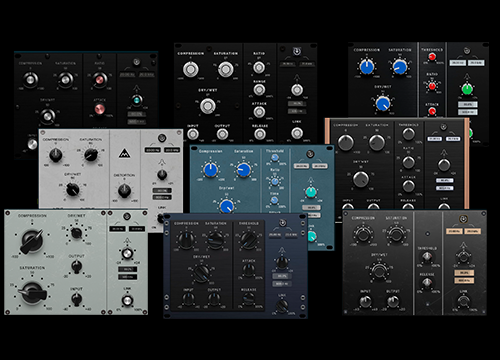The height and width of the screenshot is (360, 500).
Task: Click upper turquoise filter knob on teal panel
Action: click(x=311, y=192)
